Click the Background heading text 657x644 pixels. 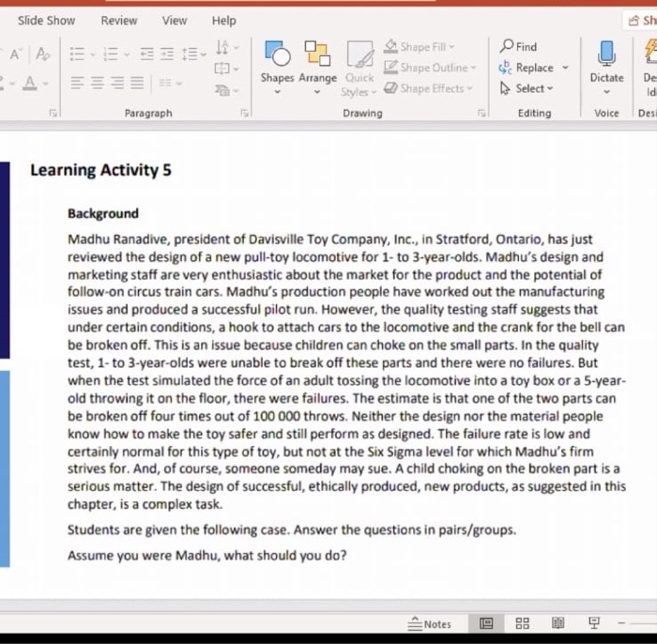pyautogui.click(x=103, y=213)
